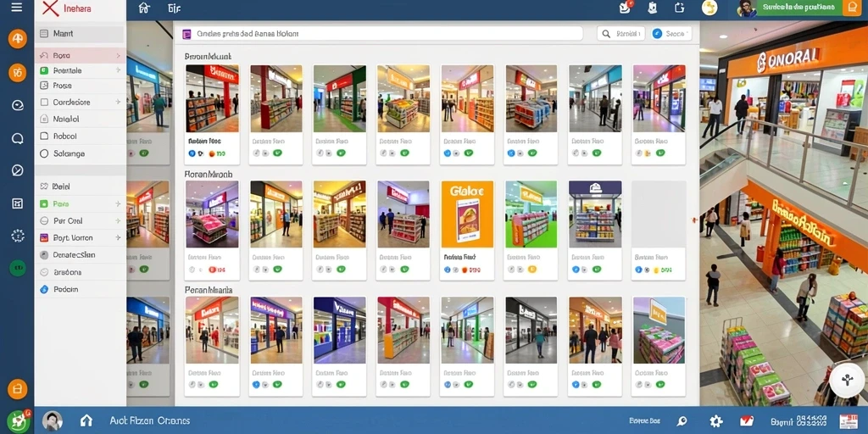Open settings gear in bottom bar
The width and height of the screenshot is (868, 434).
click(715, 420)
